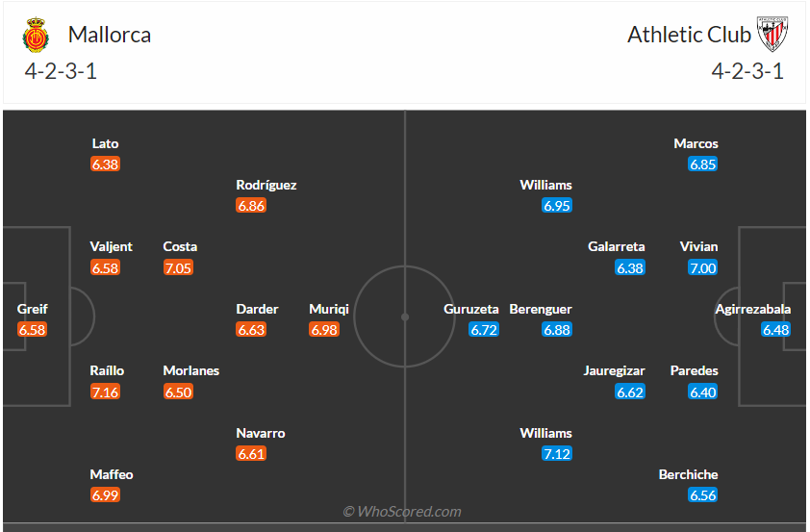
Task: Click Marcos's 6.85 rating badge
Action: (x=703, y=165)
